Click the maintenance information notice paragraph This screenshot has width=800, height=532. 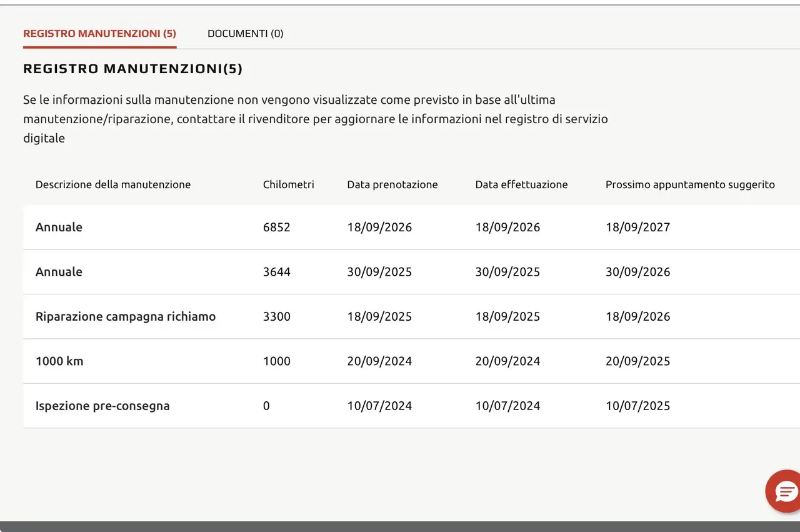click(x=316, y=119)
